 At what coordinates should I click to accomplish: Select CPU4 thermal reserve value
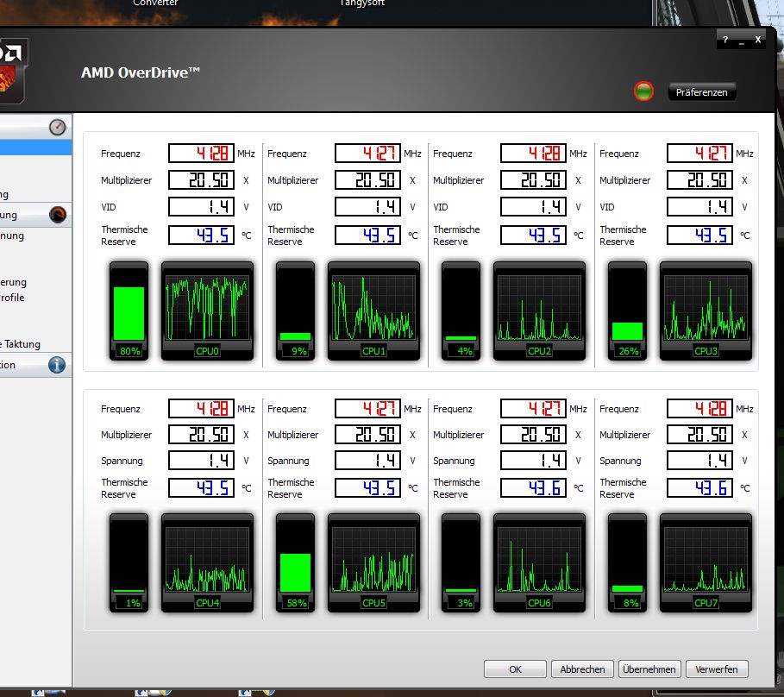coord(201,487)
